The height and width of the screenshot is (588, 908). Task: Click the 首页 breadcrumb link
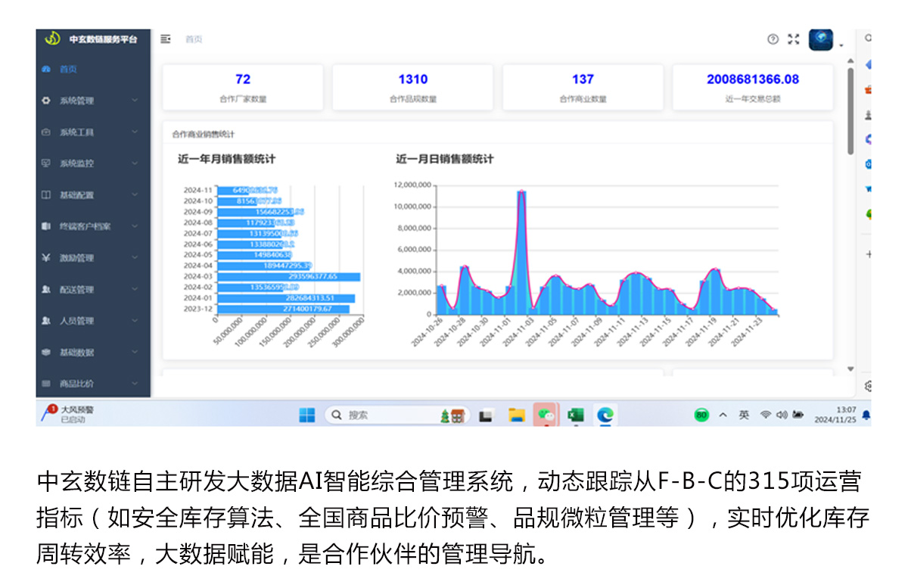pos(194,39)
